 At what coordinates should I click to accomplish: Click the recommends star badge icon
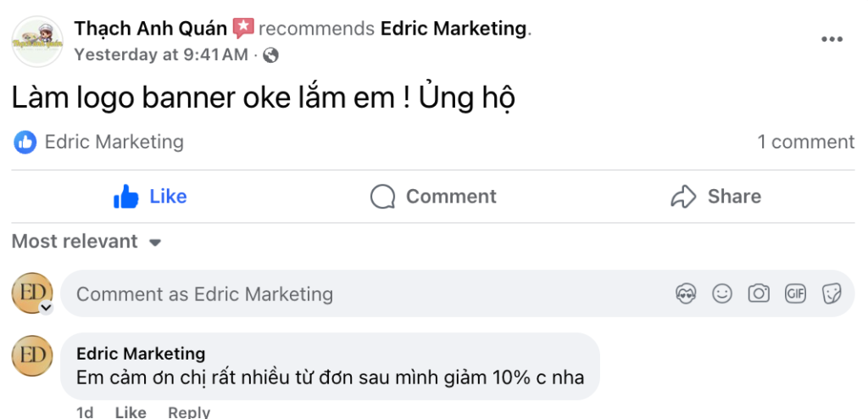pyautogui.click(x=243, y=28)
